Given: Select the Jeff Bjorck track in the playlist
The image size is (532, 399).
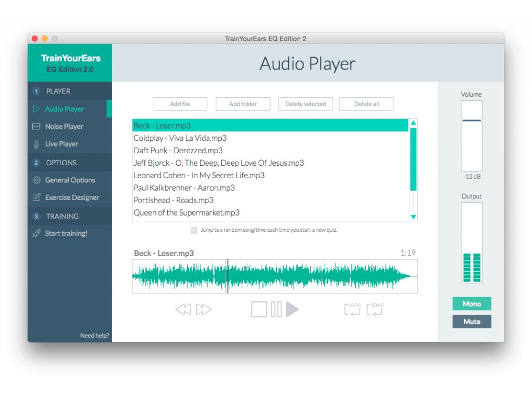Looking at the screenshot, I should [x=270, y=163].
